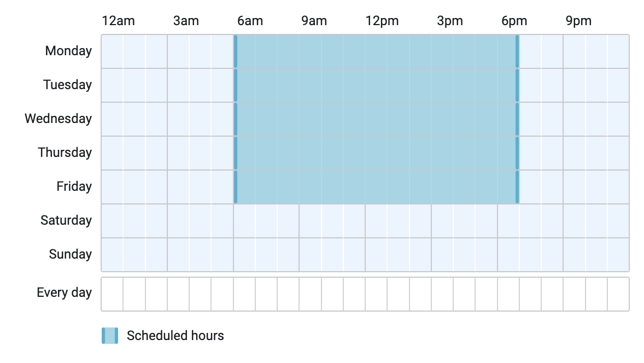Toggle Every day cell under 6am
Image resolution: width=644 pixels, height=363 pixels.
point(244,294)
